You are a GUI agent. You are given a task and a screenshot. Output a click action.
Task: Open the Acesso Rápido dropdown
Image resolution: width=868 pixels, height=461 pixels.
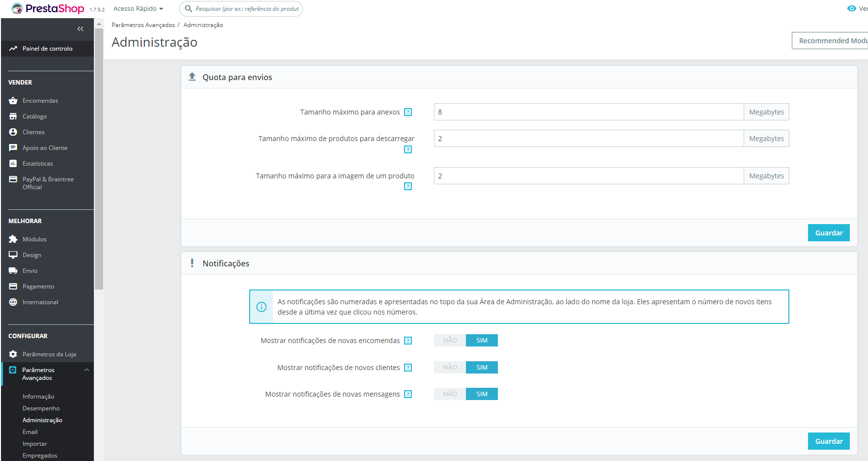[138, 9]
